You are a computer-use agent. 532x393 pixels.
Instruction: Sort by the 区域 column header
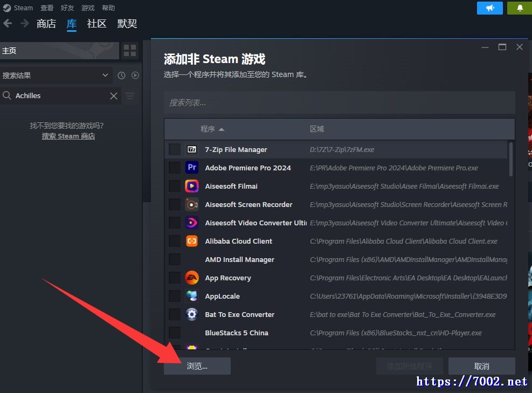pyautogui.click(x=317, y=129)
